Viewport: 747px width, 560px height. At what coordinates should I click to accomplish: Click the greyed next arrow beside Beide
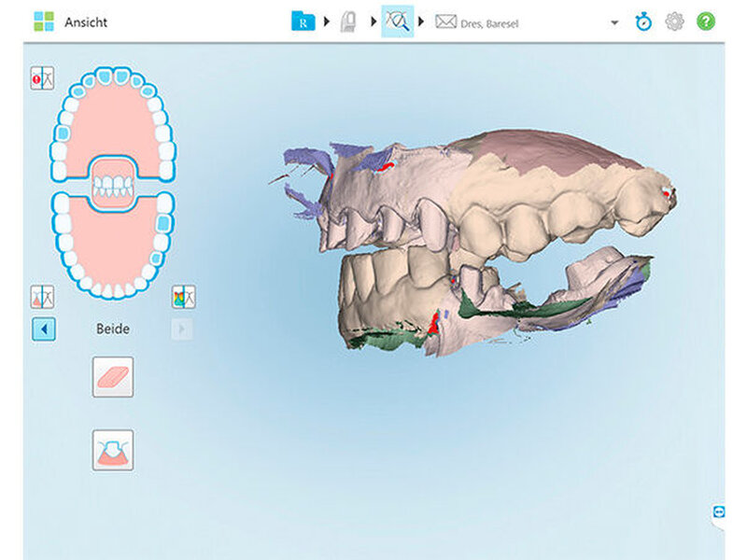tap(182, 329)
